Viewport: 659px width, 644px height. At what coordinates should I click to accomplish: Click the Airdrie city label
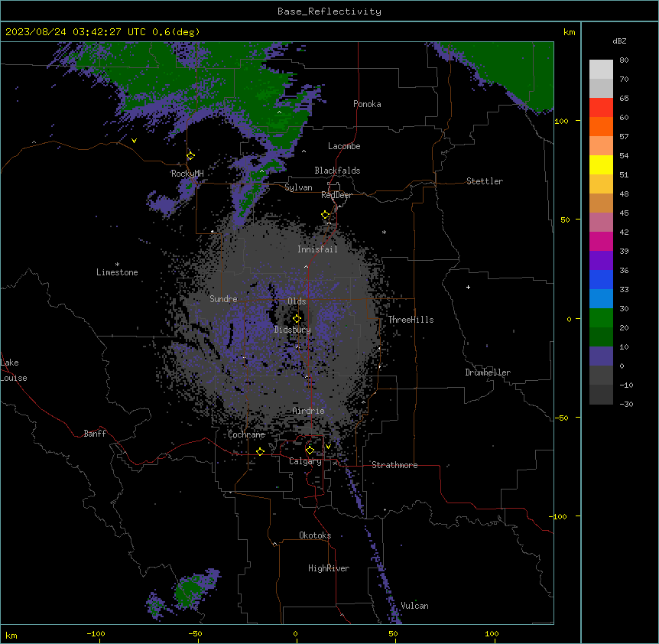(308, 411)
